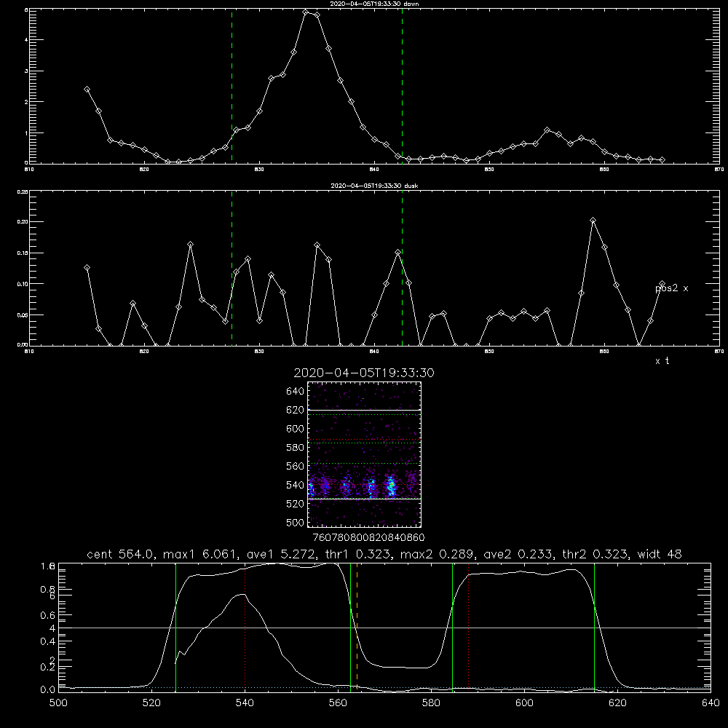The image size is (728, 728).
Task: Select the left green dashed line in dawn plot
Action: pos(232,86)
